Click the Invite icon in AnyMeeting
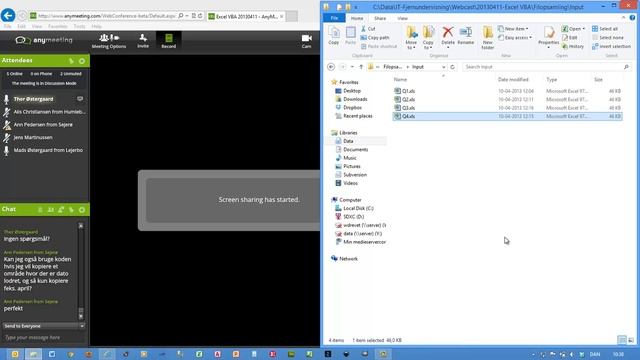Image resolution: width=640 pixels, height=360 pixels. (x=143, y=41)
